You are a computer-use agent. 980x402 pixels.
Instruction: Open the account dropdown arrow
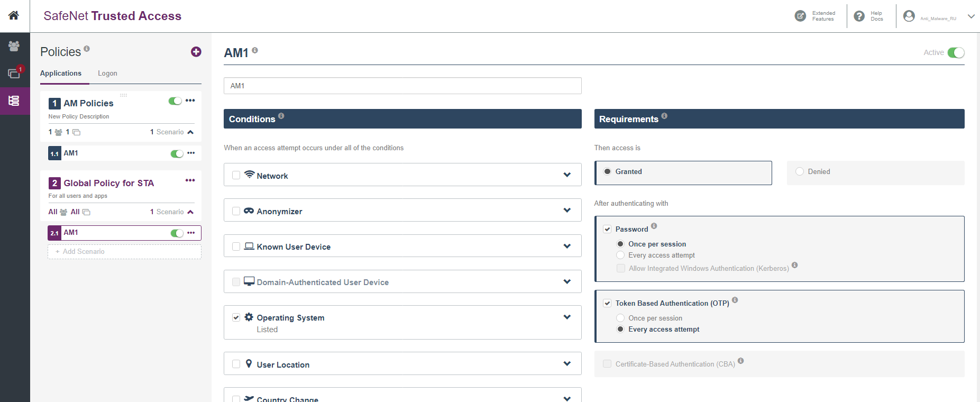(x=971, y=16)
